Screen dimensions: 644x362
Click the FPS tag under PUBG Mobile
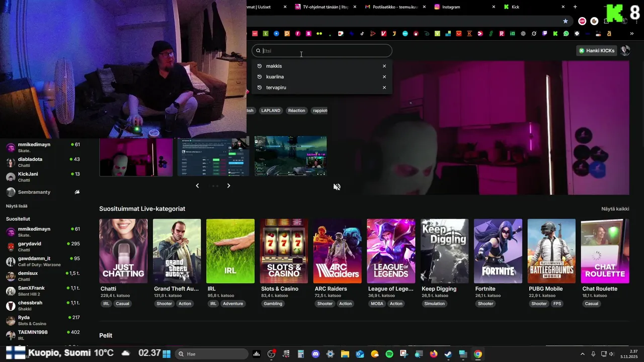(557, 304)
